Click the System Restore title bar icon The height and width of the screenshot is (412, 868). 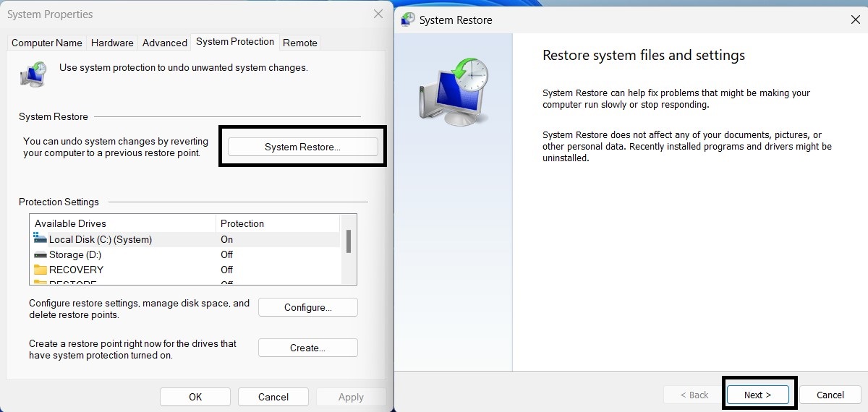pyautogui.click(x=408, y=20)
